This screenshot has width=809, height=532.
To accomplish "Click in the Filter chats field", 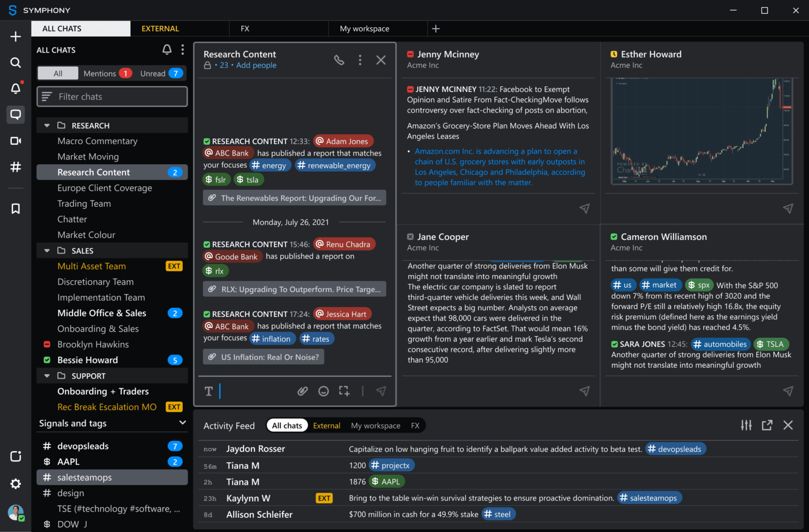I will (112, 97).
